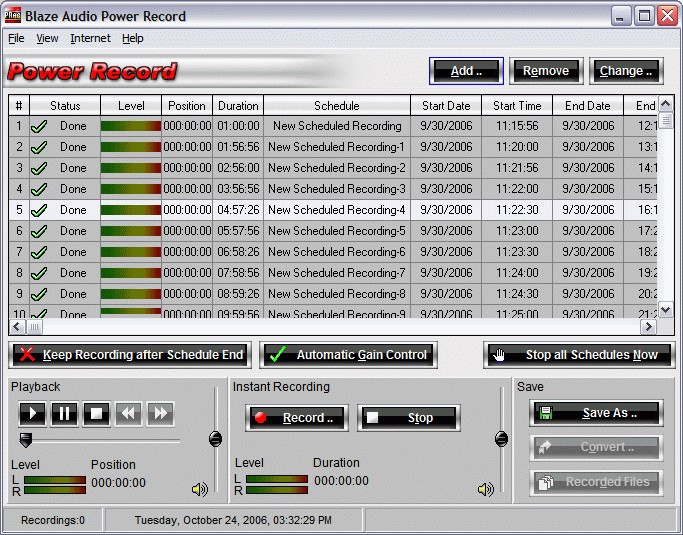This screenshot has width=683, height=535.
Task: Remove the selected schedule
Action: pos(546,71)
